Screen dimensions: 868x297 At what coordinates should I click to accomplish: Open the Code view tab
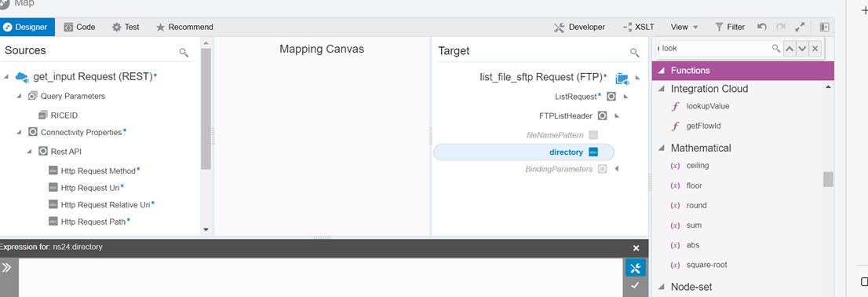[79, 27]
